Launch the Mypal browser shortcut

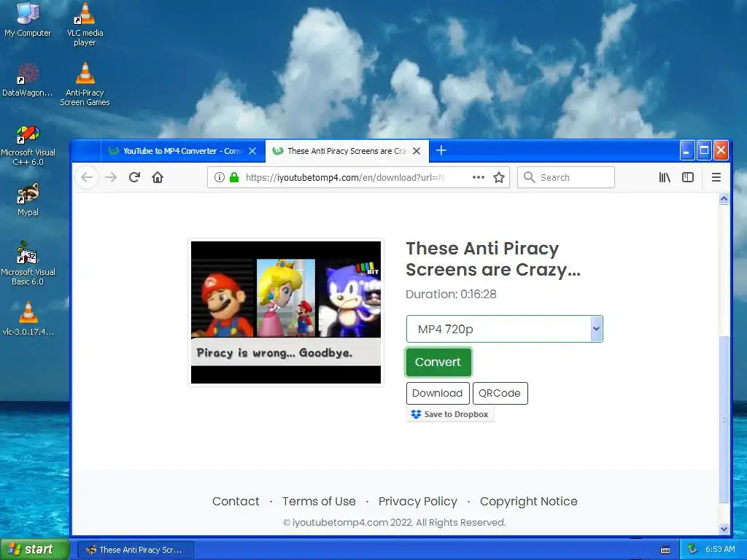(x=28, y=200)
